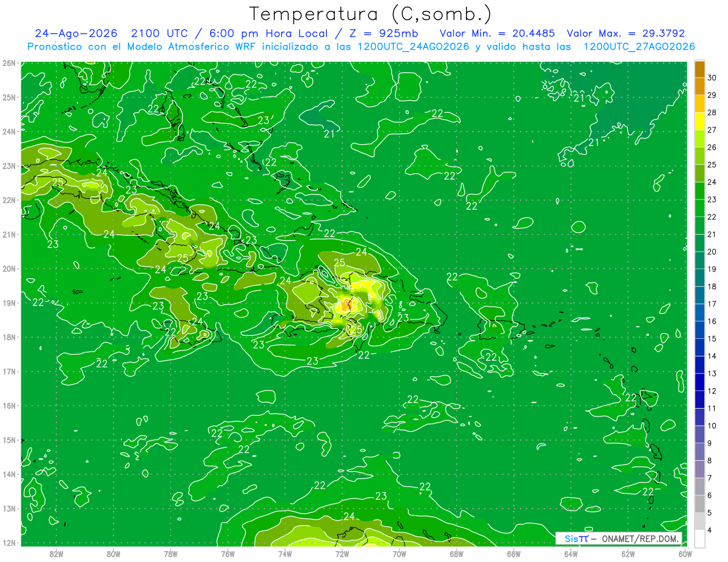Click the "72W" longitude axis label

click(x=342, y=554)
